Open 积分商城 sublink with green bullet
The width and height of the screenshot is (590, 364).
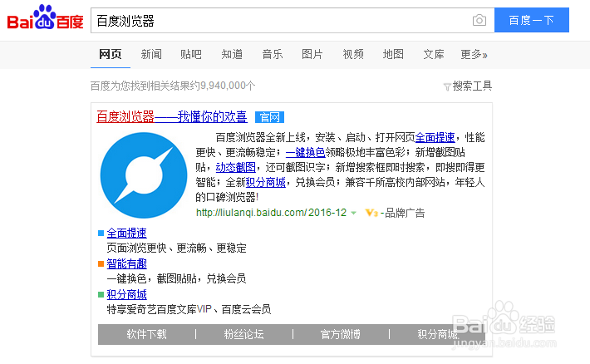click(127, 294)
